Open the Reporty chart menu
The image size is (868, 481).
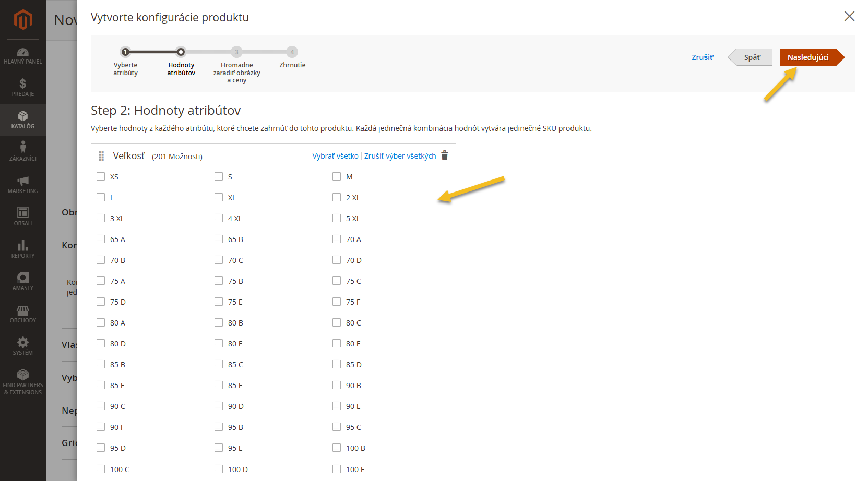point(23,249)
